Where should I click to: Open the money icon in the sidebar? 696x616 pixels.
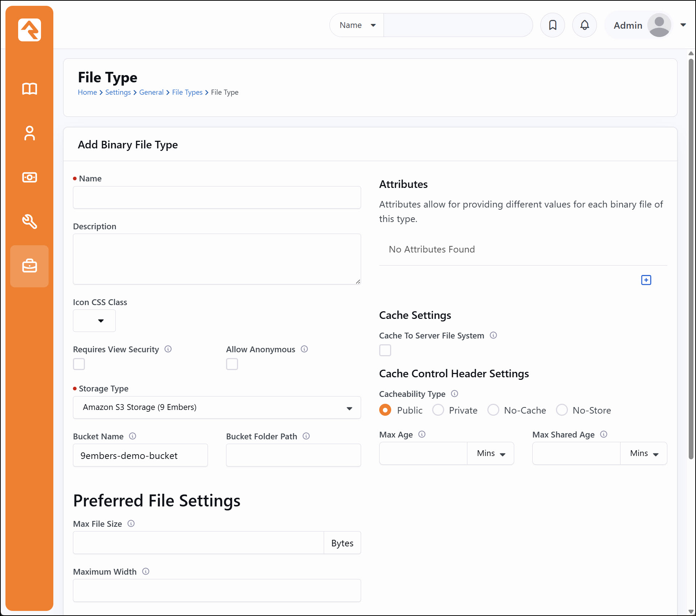click(x=29, y=177)
